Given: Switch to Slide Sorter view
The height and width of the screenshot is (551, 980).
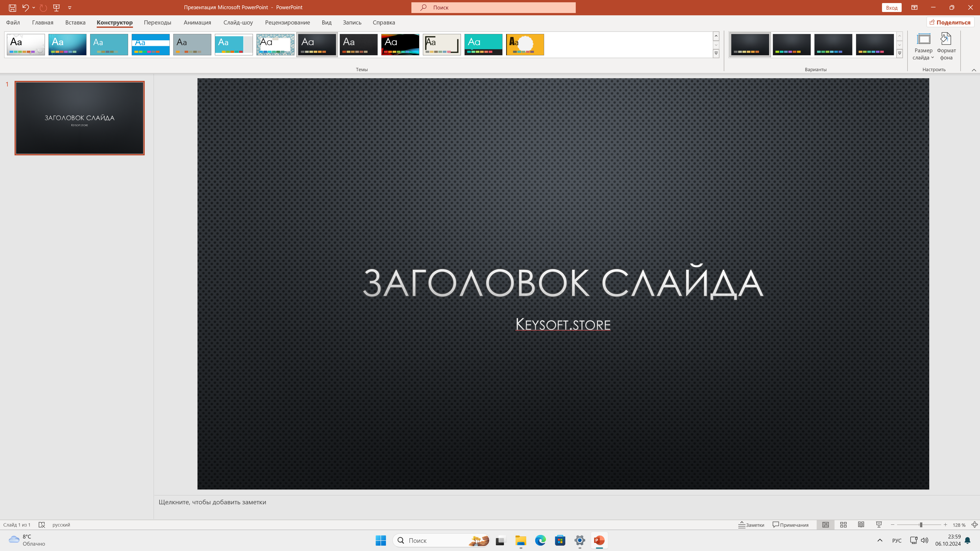Looking at the screenshot, I should click(x=843, y=525).
